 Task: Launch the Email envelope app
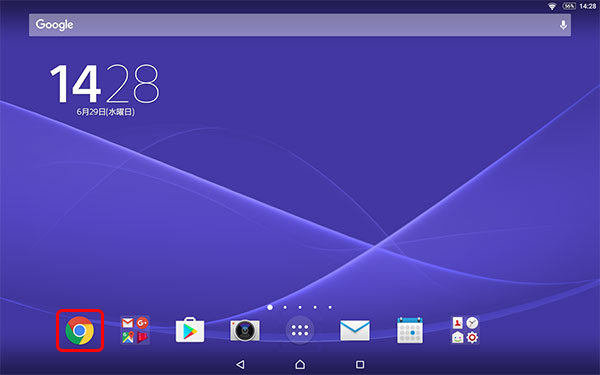click(x=355, y=330)
